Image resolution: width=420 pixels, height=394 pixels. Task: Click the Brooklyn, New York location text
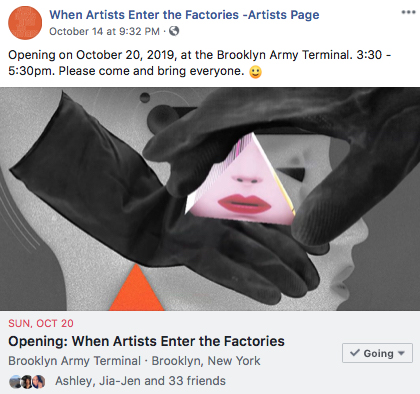(206, 361)
